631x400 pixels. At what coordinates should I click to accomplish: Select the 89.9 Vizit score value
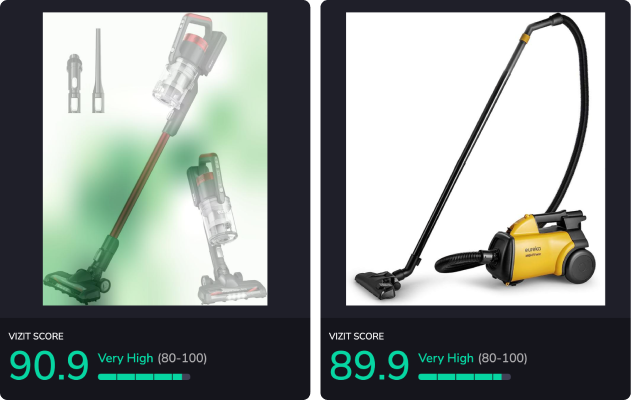tap(369, 366)
